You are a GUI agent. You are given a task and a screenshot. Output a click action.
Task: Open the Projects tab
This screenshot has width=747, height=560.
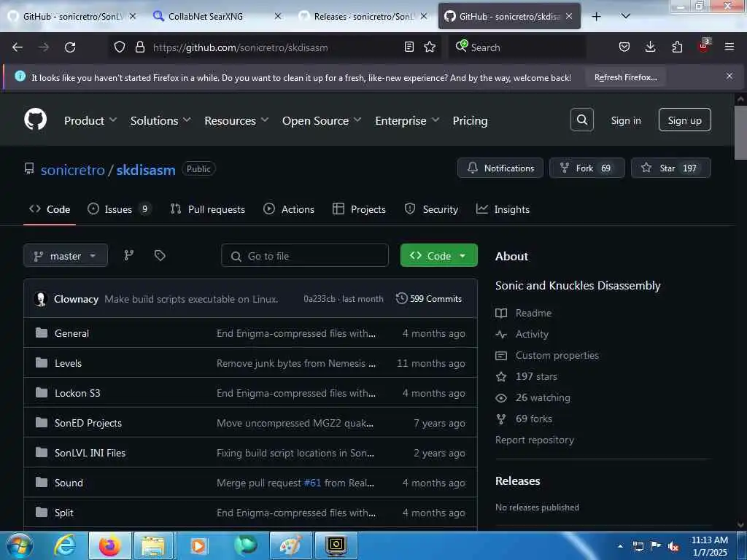(x=359, y=209)
